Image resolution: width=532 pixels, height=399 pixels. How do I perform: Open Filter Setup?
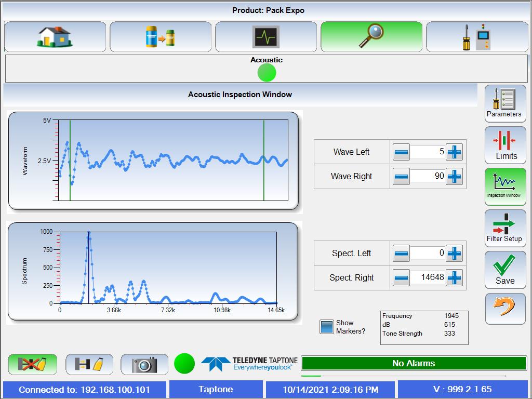[505, 228]
